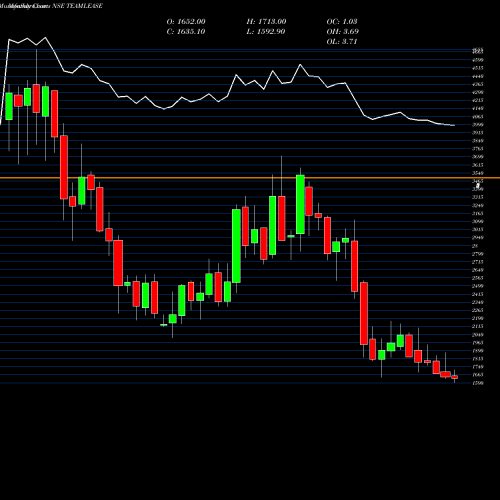The image size is (500, 500).
Task: Click the orange horizontal price level line
Action: (250, 178)
